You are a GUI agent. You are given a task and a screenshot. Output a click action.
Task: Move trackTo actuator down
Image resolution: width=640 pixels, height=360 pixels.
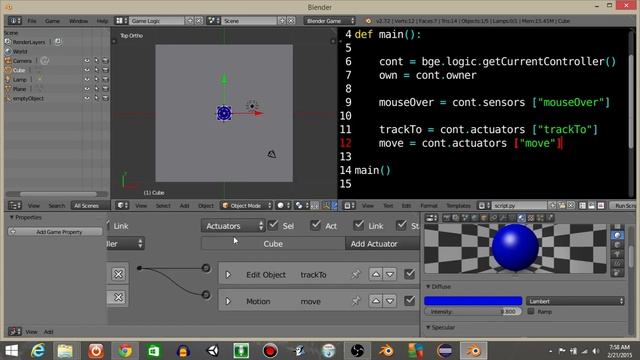click(390, 274)
